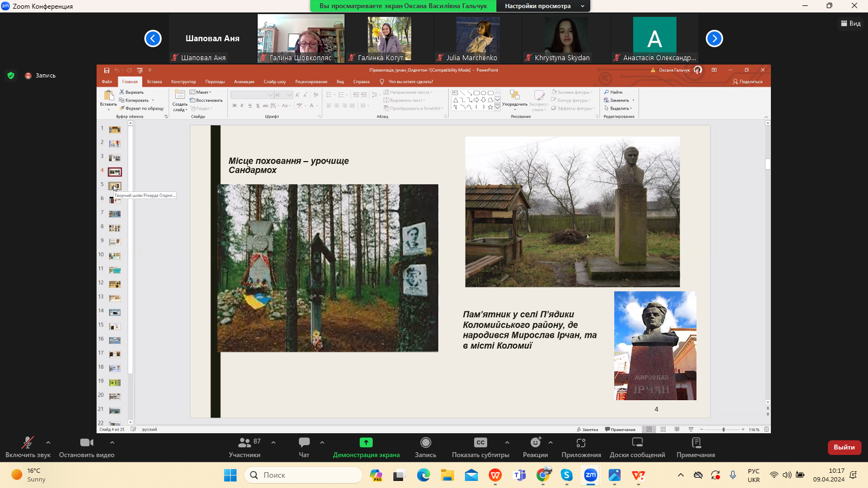Click the Вид view button
This screenshot has height=488, width=868.
pos(851,23)
